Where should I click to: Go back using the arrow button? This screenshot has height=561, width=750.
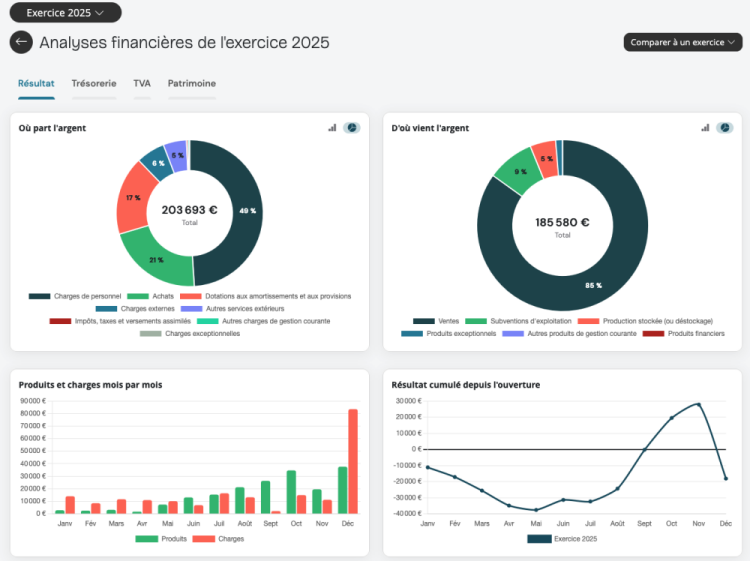pyautogui.click(x=21, y=42)
